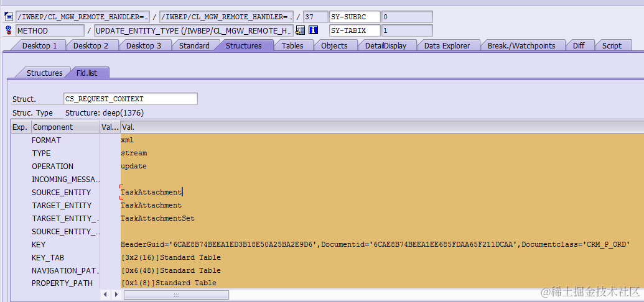Click the value xml
This screenshot has width=644, height=302.
pos(128,140)
